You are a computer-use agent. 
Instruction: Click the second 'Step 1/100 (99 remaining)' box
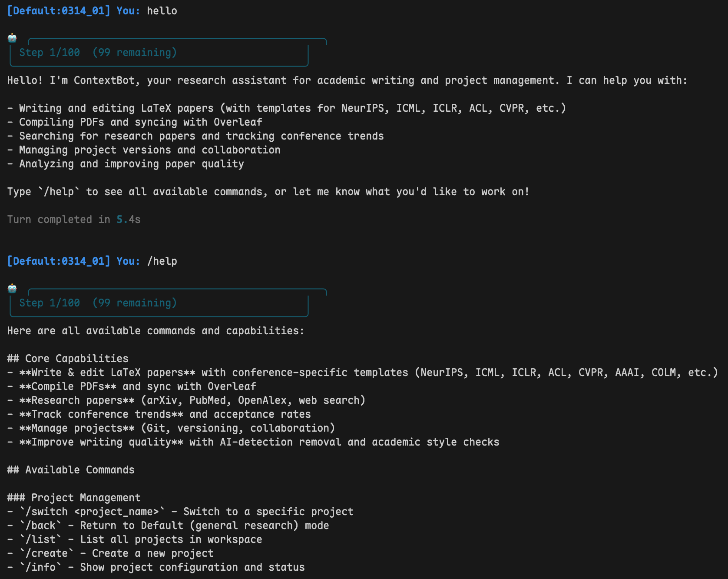click(159, 303)
